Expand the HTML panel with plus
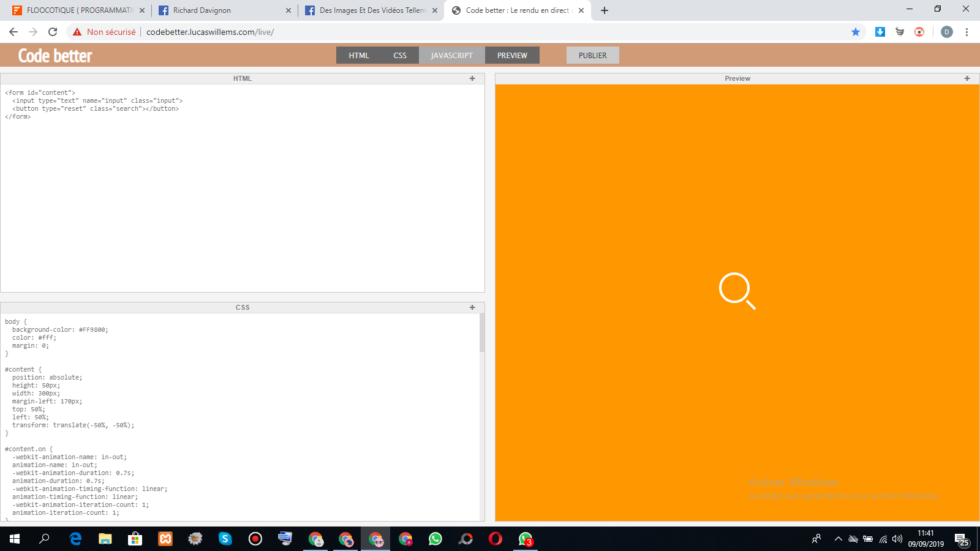980x551 pixels. pyautogui.click(x=472, y=78)
